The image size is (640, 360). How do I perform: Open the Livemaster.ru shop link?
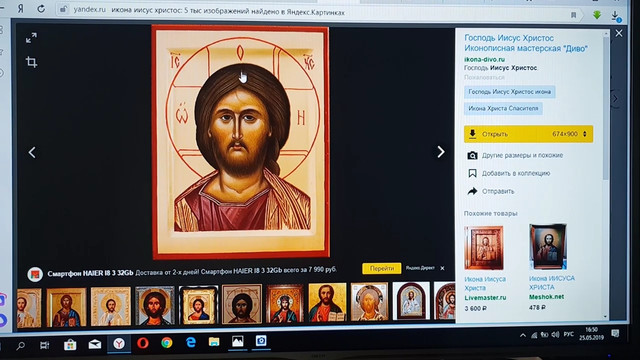[x=485, y=298]
